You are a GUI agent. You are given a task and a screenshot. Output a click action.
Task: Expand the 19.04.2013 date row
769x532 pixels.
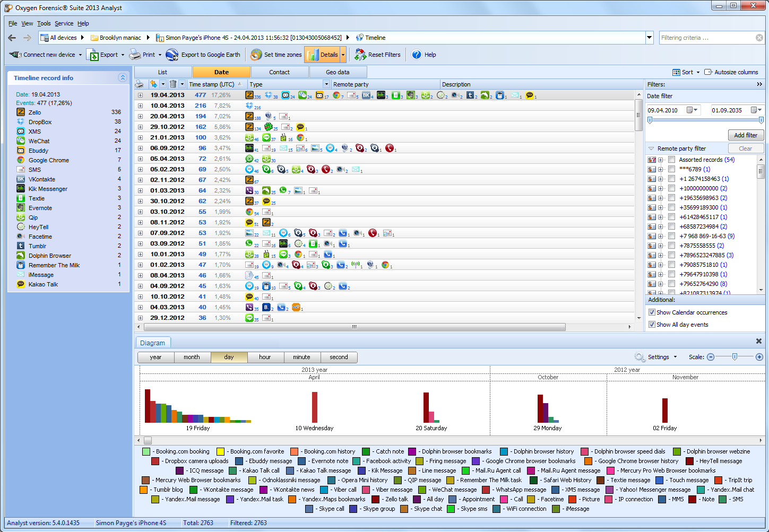click(140, 95)
